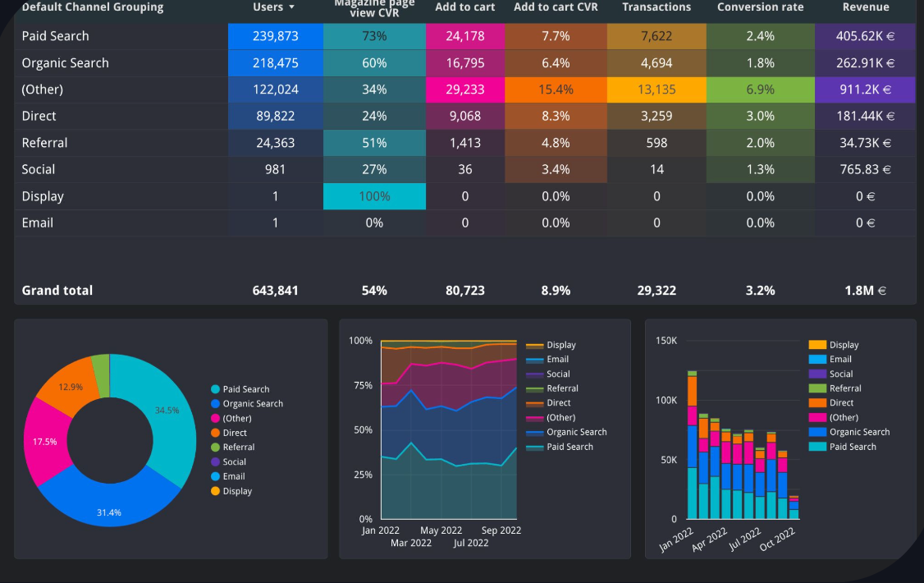Toggle (Other) in donut chart legend

coord(231,419)
